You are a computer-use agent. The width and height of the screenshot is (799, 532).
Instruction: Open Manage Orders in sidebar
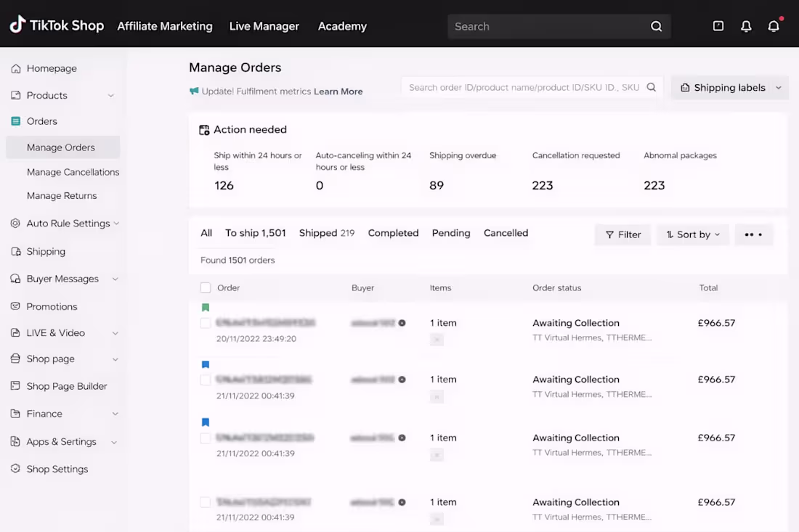pyautogui.click(x=62, y=147)
